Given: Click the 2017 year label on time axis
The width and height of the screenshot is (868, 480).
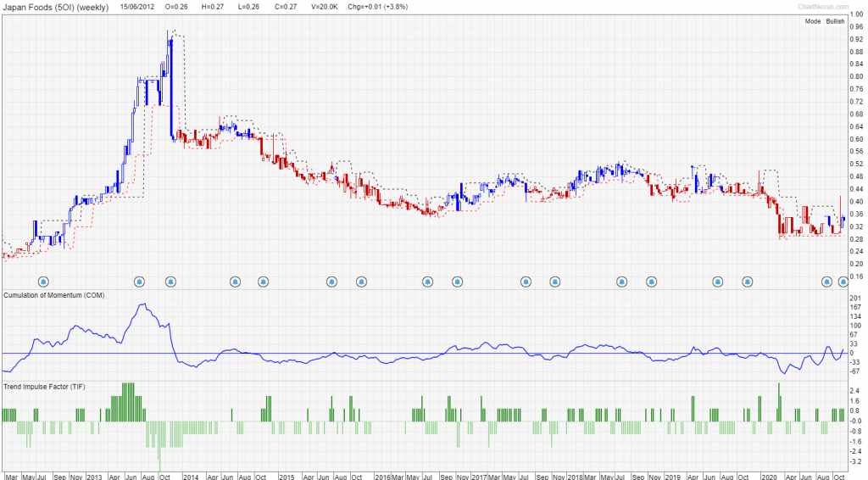Looking at the screenshot, I should coord(479,477).
